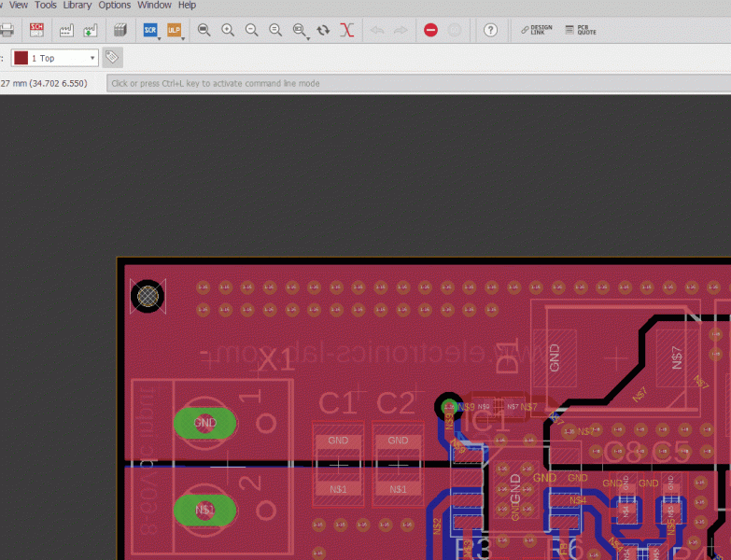Image resolution: width=731 pixels, height=560 pixels.
Task: Click the D1 GND hatched pad
Action: coord(555,357)
